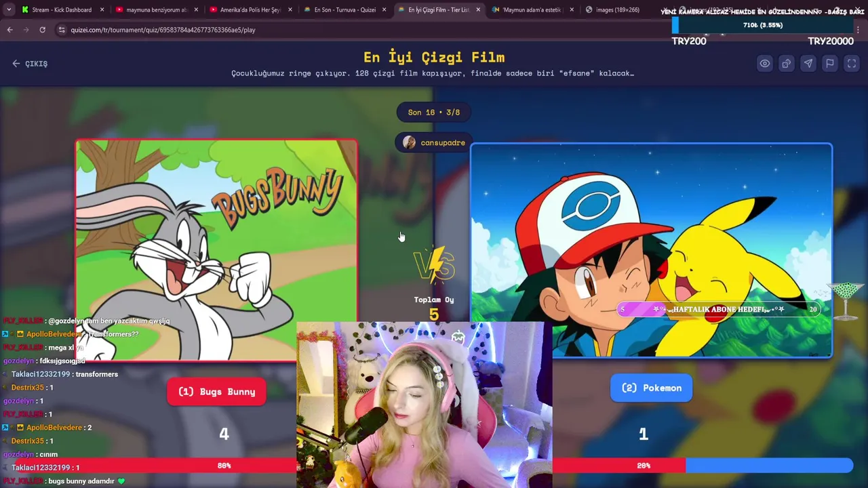Switch to Stream - Kick Dashboard tab
This screenshot has height=488, width=868.
[62, 9]
